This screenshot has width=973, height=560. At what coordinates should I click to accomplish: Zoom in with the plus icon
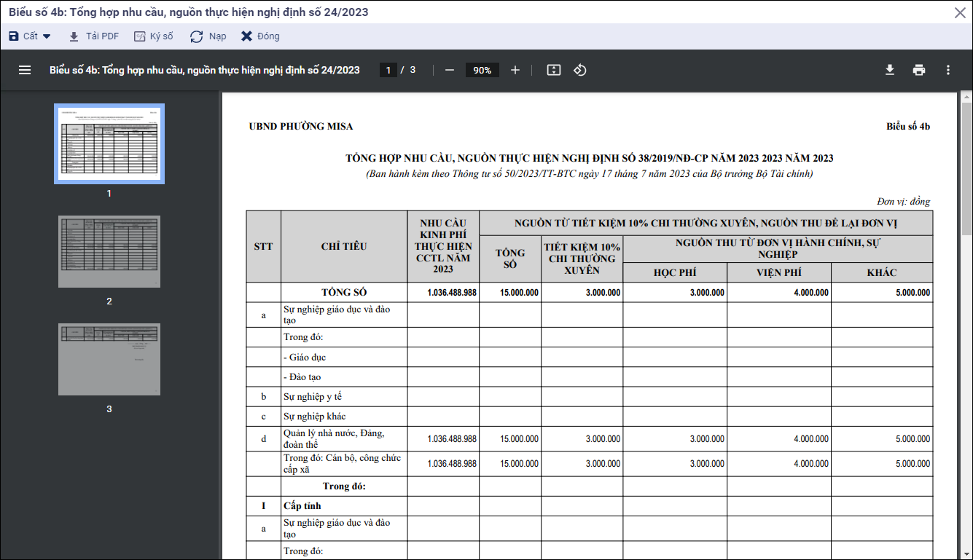tap(515, 70)
